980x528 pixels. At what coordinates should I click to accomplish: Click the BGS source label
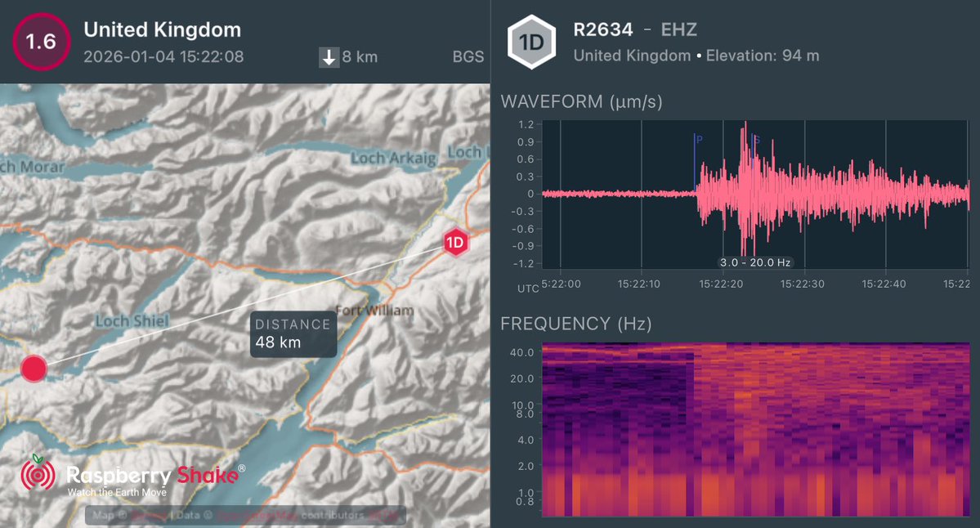click(x=468, y=57)
